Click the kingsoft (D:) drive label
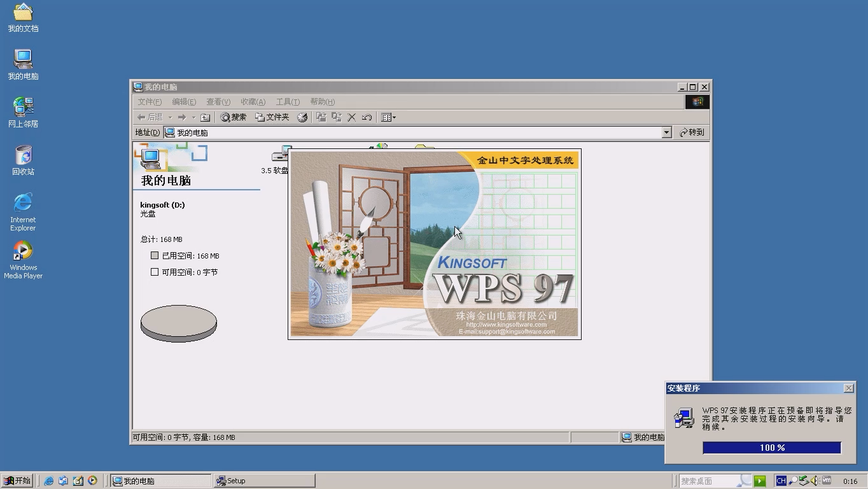 pos(162,205)
